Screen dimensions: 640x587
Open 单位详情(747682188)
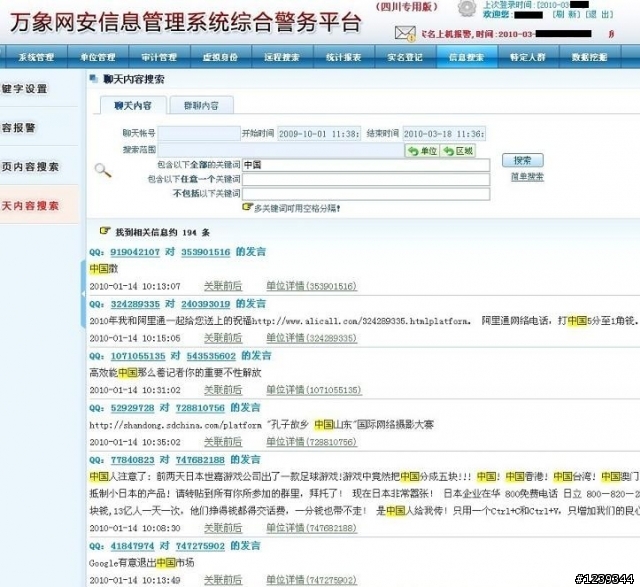point(311,528)
